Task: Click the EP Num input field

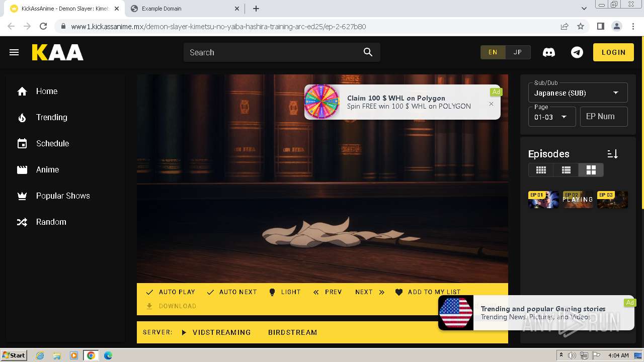Action: pyautogui.click(x=604, y=117)
